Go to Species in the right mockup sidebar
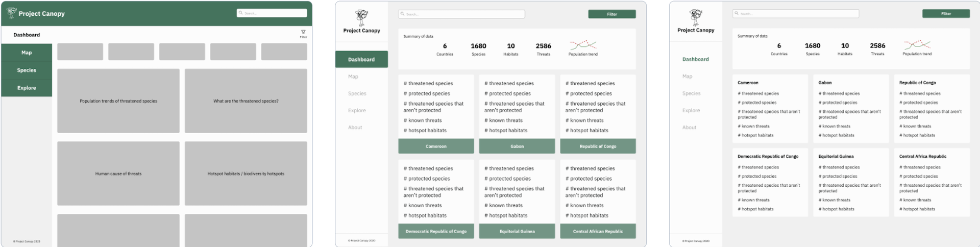The width and height of the screenshot is (980, 247). tap(692, 93)
